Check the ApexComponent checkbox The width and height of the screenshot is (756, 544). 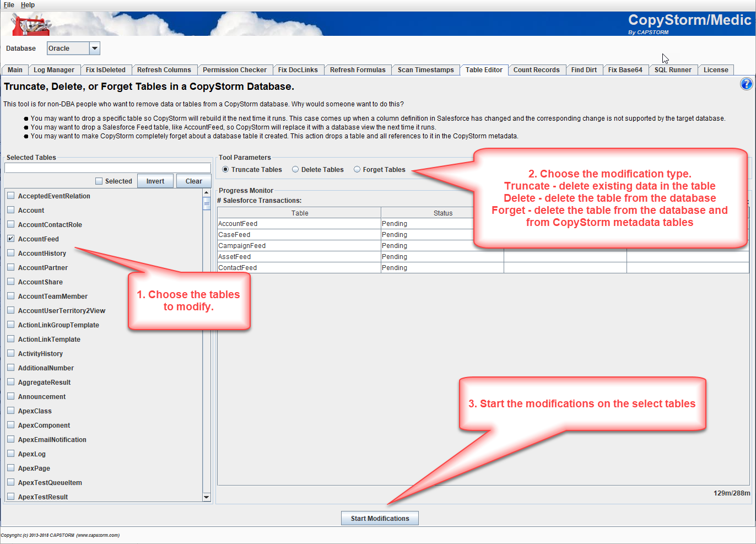tap(10, 424)
